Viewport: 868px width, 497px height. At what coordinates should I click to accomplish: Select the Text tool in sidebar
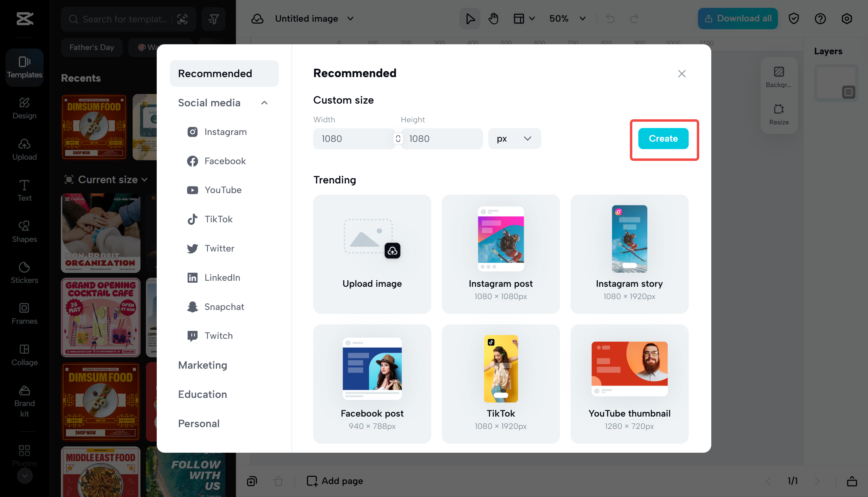pyautogui.click(x=24, y=190)
